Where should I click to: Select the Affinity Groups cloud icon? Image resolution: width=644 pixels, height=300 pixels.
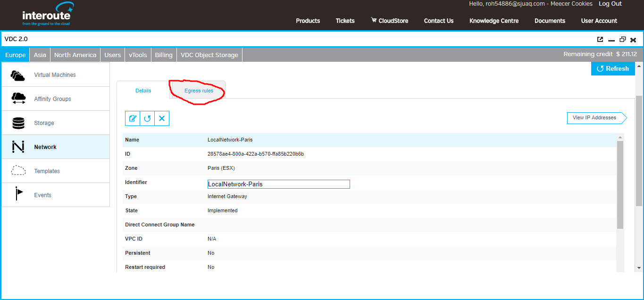click(x=18, y=99)
